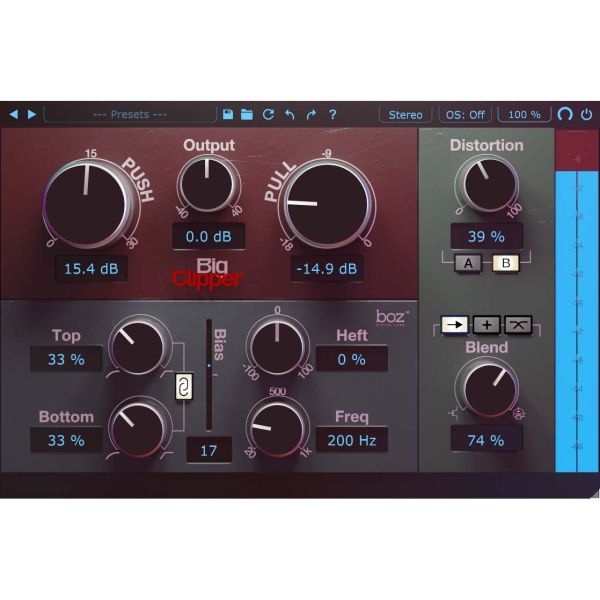Screen dimensions: 600x600
Task: Click the Bias value field showing 17
Action: pos(209,450)
